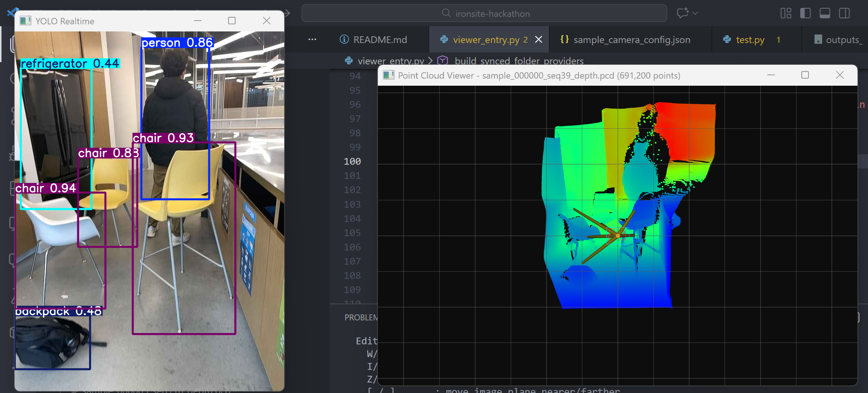Open the Customize Layout icon

(786, 13)
